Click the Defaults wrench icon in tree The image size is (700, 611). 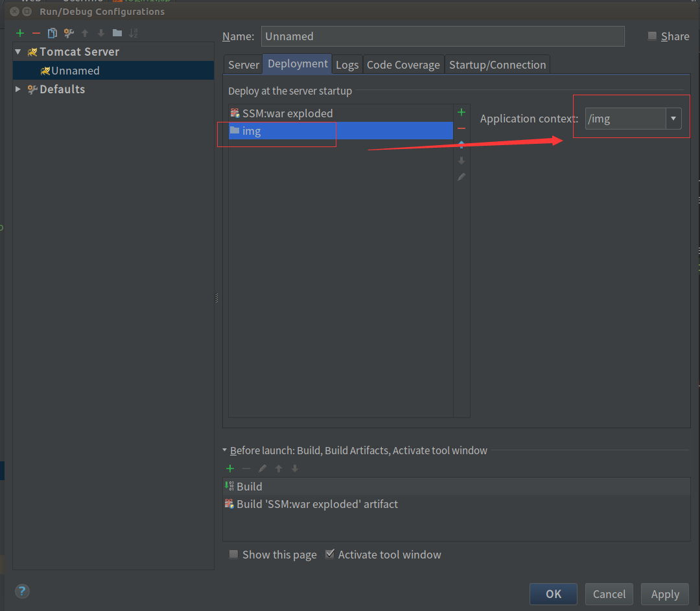(32, 89)
